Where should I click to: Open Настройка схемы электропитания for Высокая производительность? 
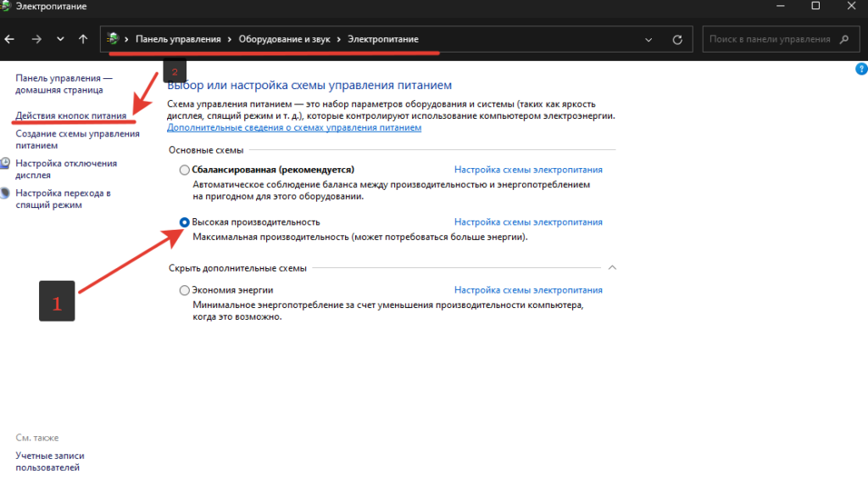pyautogui.click(x=528, y=222)
